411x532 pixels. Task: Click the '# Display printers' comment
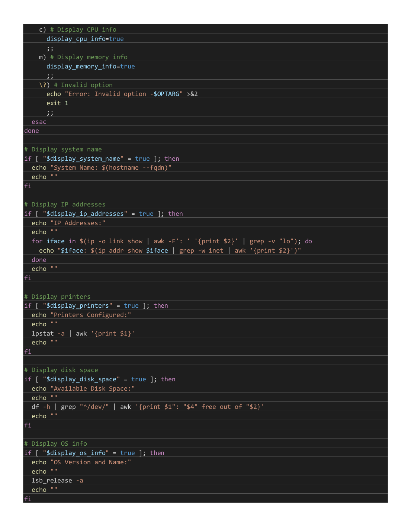point(57,297)
